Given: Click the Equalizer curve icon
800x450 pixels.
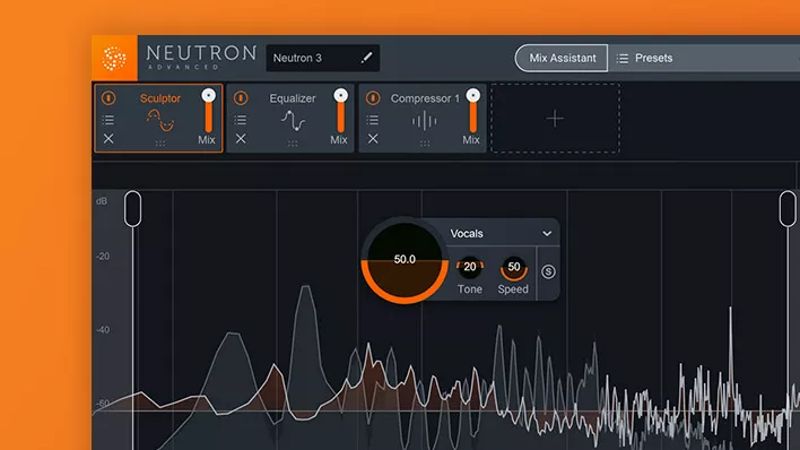Looking at the screenshot, I should (293, 121).
